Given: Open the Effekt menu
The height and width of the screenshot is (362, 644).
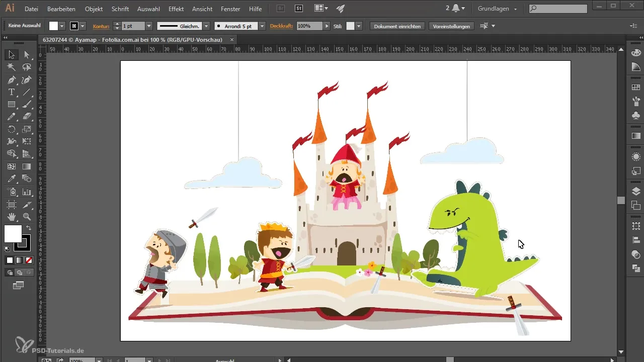Looking at the screenshot, I should pos(176,9).
